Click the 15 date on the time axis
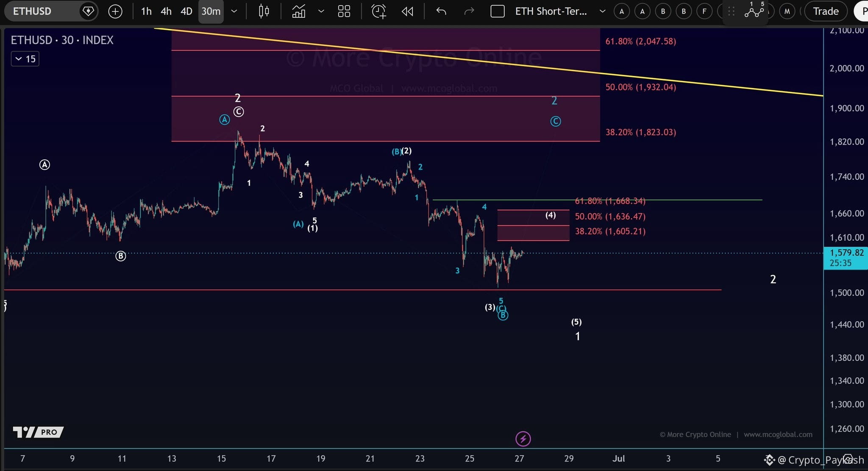 coord(221,458)
